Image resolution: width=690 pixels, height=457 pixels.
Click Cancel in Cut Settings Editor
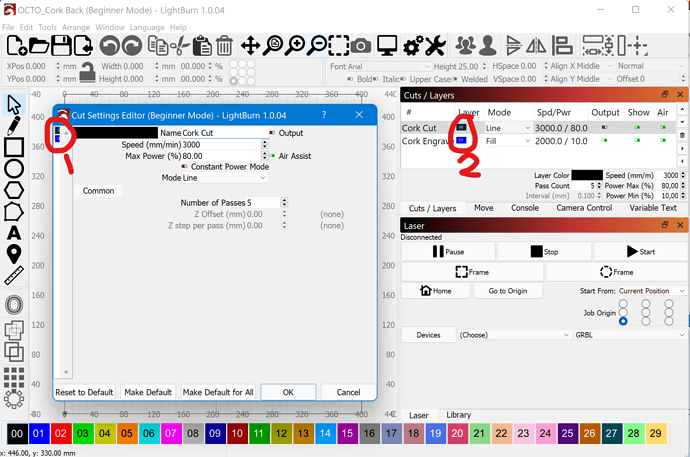[x=349, y=392]
